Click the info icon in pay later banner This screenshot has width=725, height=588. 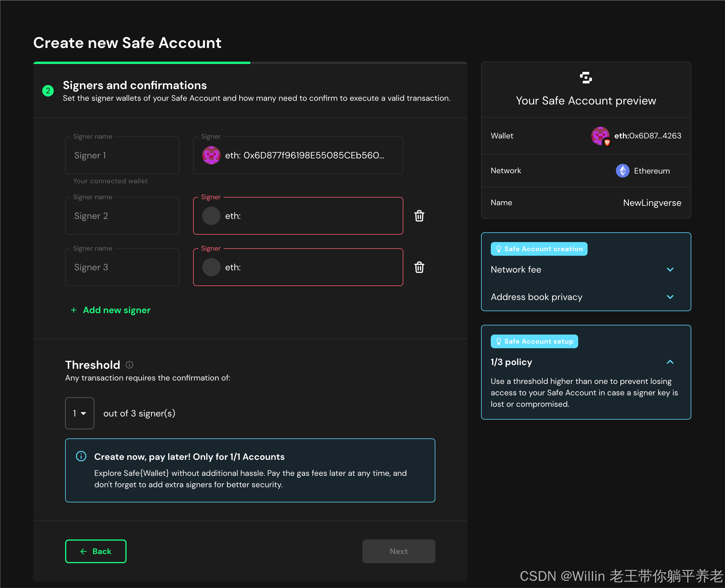[81, 456]
